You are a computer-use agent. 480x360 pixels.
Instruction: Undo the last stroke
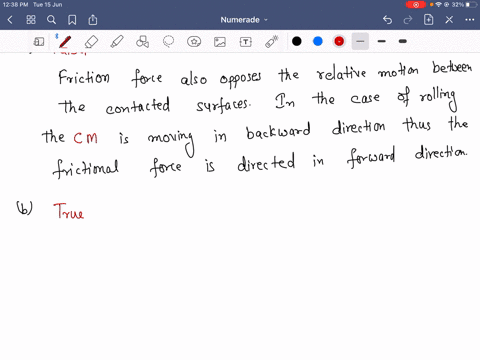pos(387,20)
